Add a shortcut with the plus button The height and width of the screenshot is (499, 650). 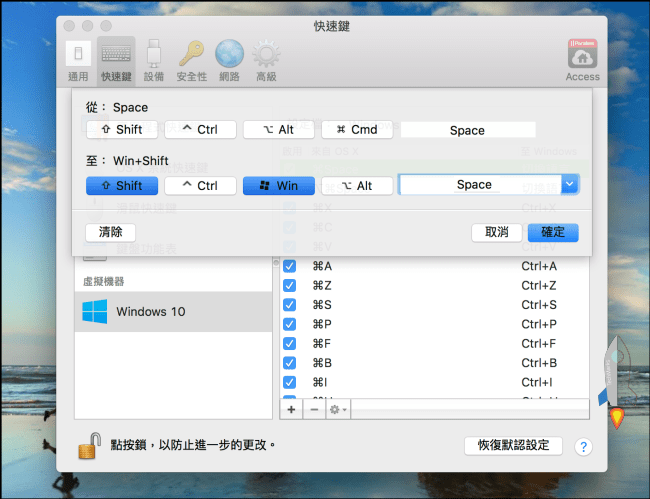pos(291,410)
